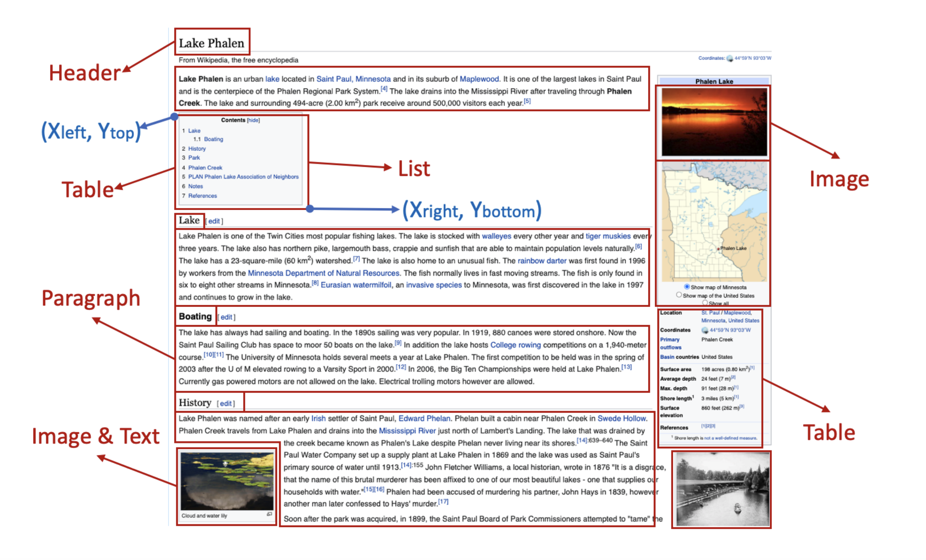Click the [edit] link next to the Boating heading
The image size is (926, 560).
(226, 317)
